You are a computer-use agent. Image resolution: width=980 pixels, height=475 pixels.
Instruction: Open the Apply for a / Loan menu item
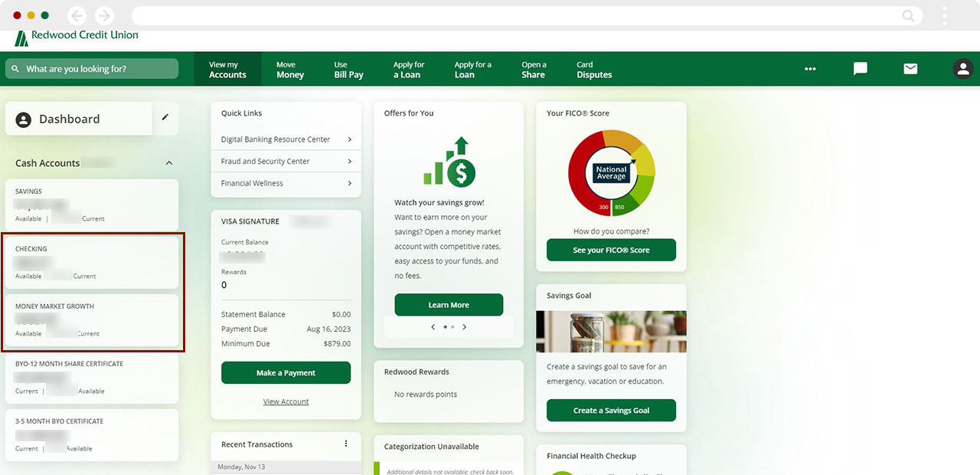click(472, 70)
